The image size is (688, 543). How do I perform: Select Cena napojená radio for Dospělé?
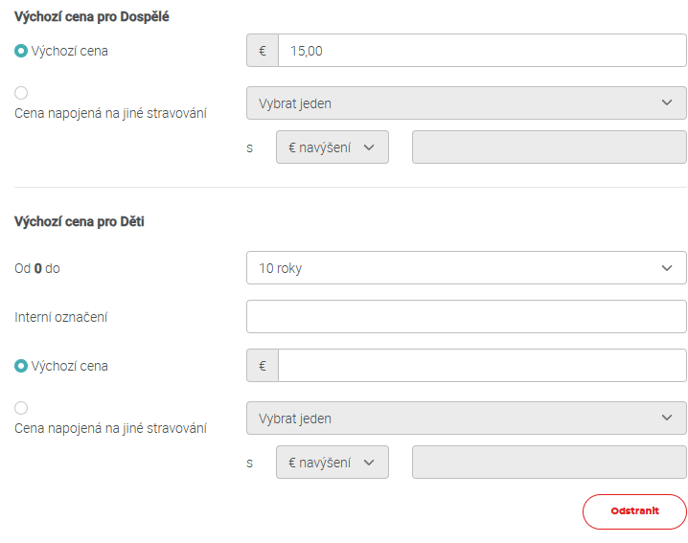(x=21, y=93)
